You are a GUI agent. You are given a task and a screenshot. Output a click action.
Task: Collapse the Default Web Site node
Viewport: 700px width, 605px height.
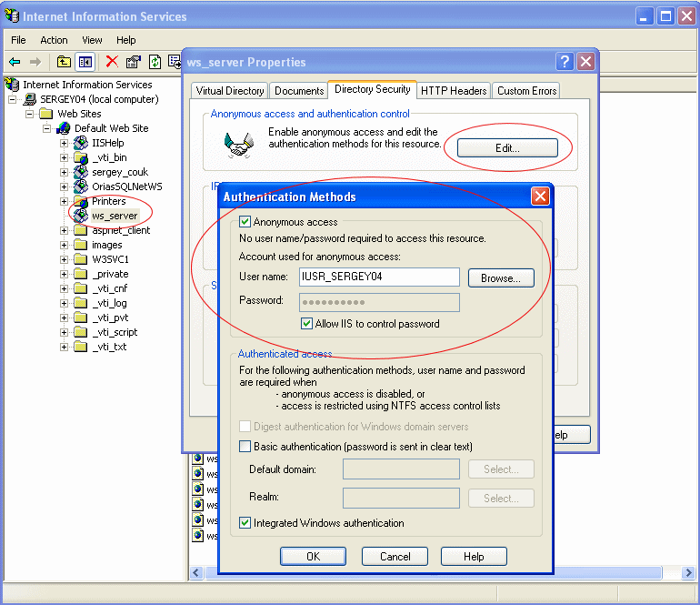tap(46, 128)
